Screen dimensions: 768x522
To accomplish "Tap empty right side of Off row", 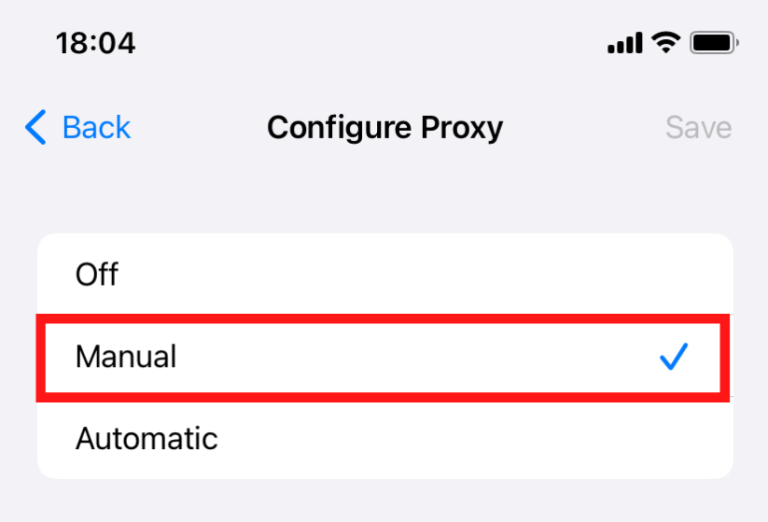I will tap(600, 274).
